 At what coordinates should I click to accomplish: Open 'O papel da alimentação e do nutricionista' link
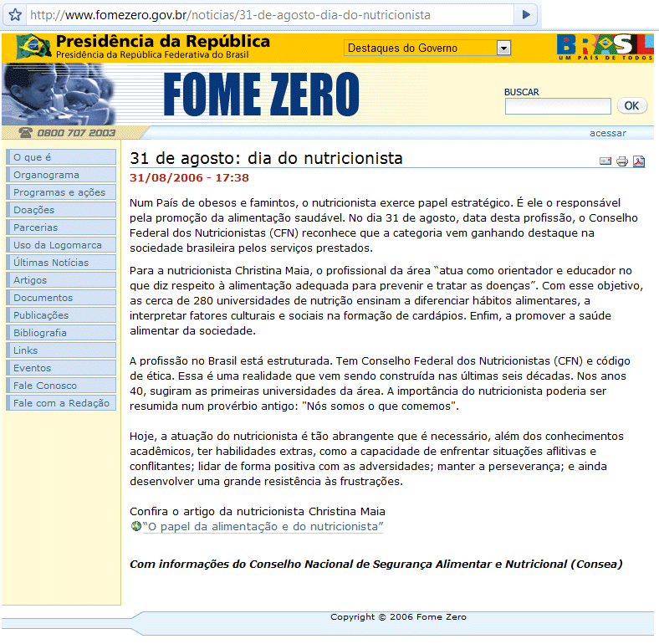tap(263, 526)
